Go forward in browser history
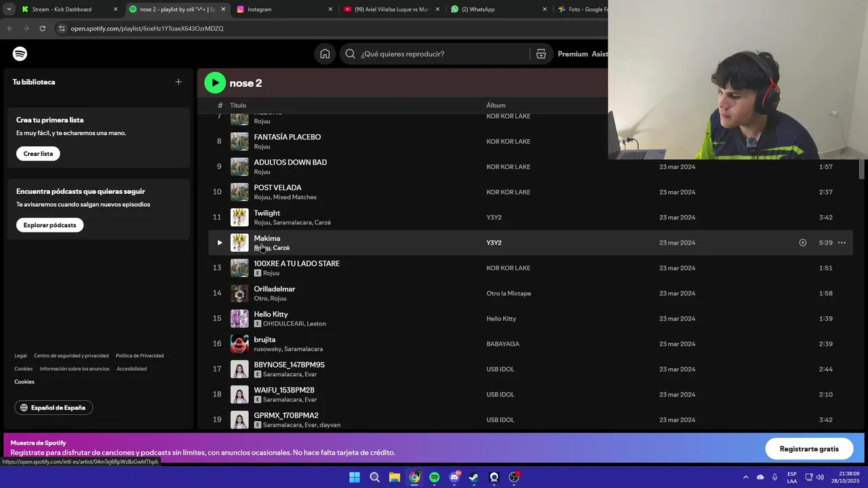This screenshot has height=488, width=868. pos(26,28)
